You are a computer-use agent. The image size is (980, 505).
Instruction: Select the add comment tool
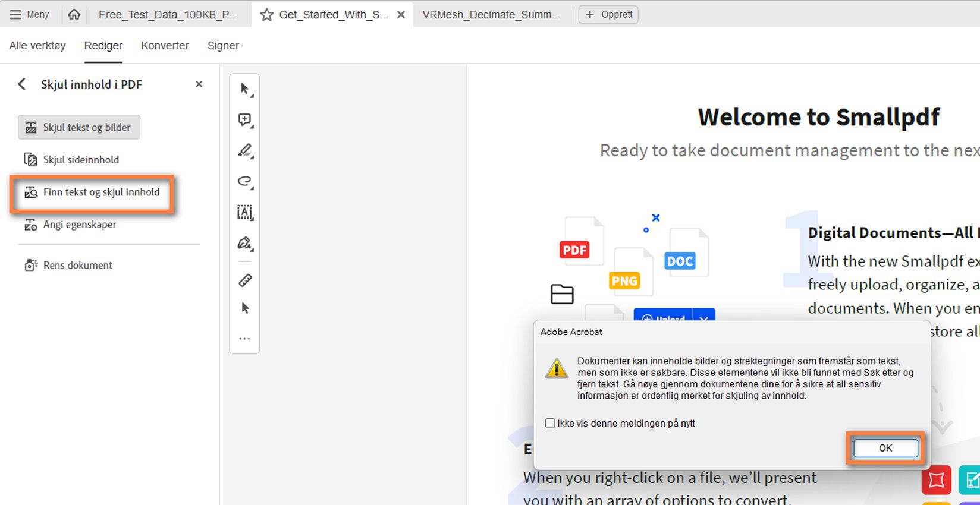244,120
